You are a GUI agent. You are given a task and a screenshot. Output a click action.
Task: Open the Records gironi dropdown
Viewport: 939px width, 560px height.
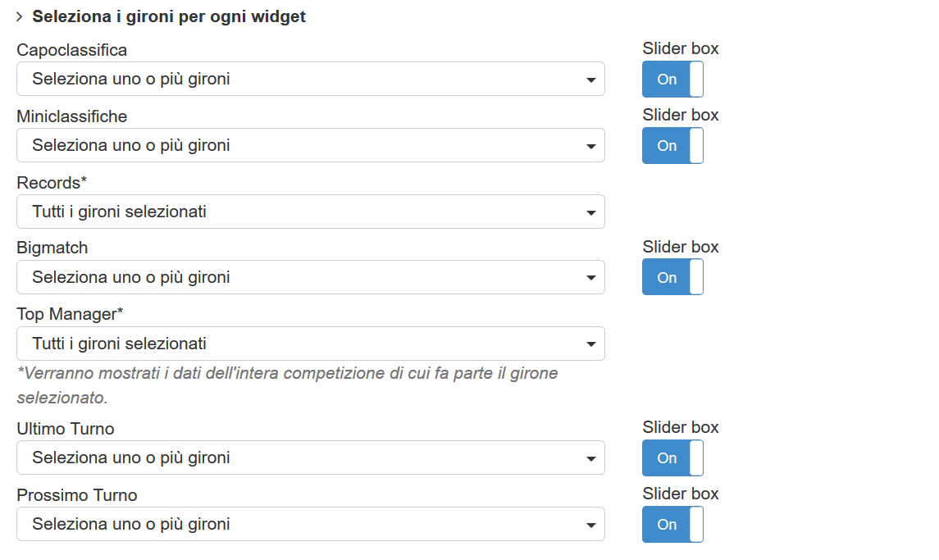310,212
